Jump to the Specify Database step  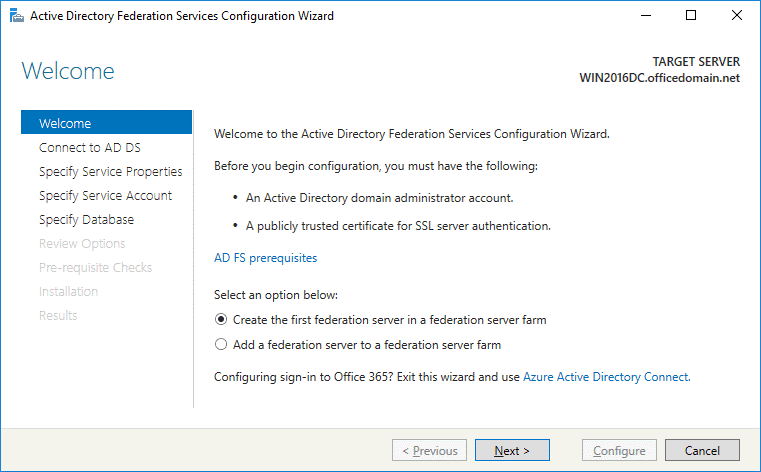86,220
